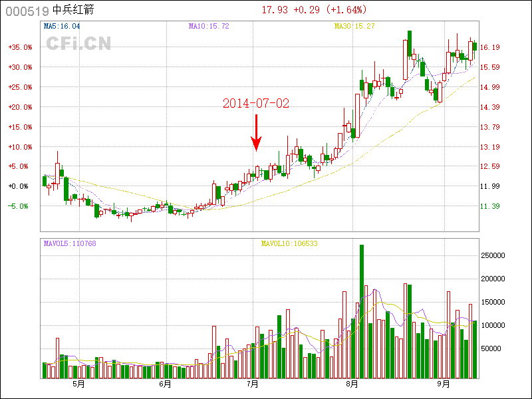Click the 200000 volume axis label

coord(493,279)
